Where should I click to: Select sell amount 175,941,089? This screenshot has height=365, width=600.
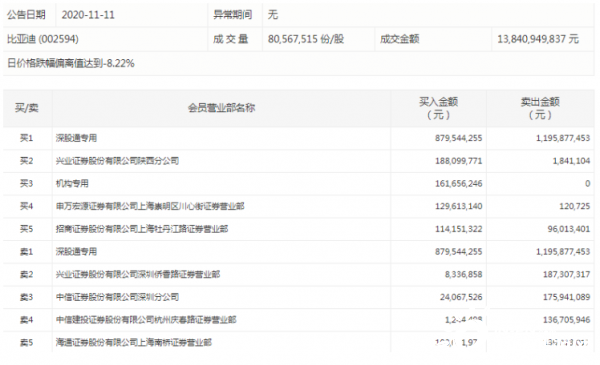(x=566, y=297)
